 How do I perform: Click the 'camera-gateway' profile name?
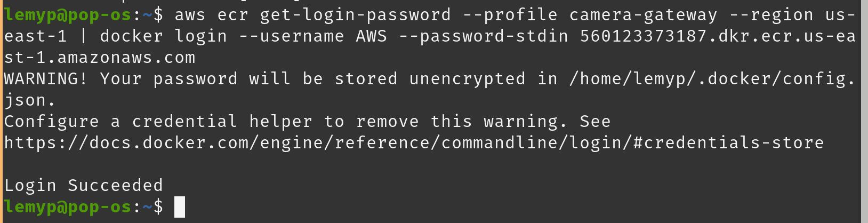[644, 15]
